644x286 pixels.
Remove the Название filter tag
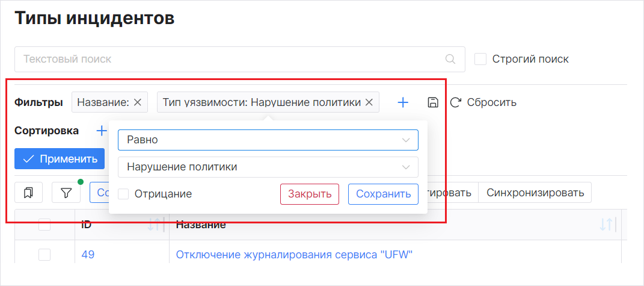(137, 102)
